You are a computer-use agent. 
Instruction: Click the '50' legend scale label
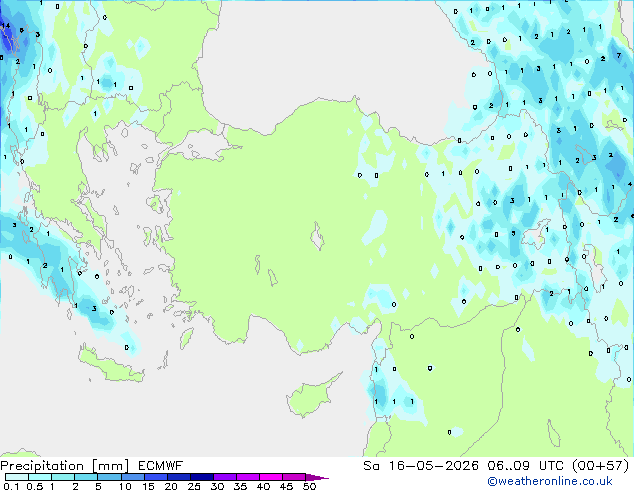[309, 486]
